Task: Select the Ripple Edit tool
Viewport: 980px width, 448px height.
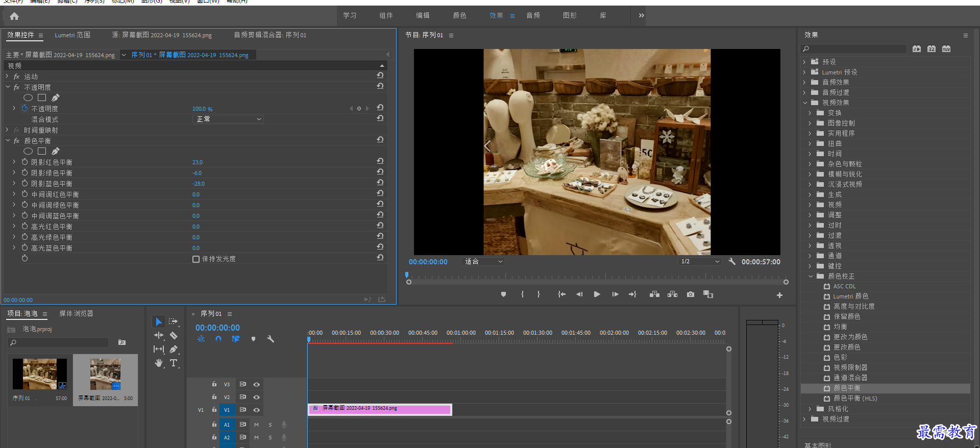Action: coord(159,335)
